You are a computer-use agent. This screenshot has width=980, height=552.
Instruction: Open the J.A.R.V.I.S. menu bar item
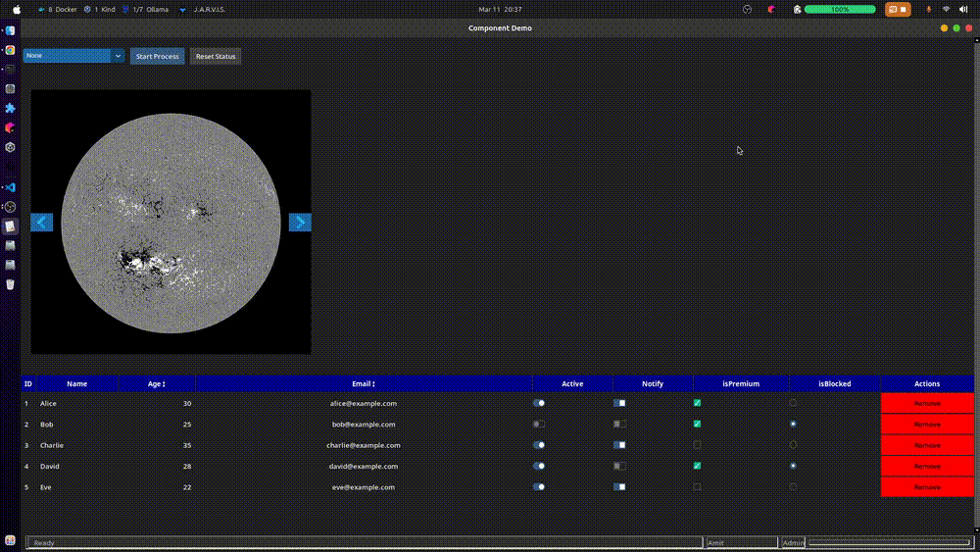point(202,9)
